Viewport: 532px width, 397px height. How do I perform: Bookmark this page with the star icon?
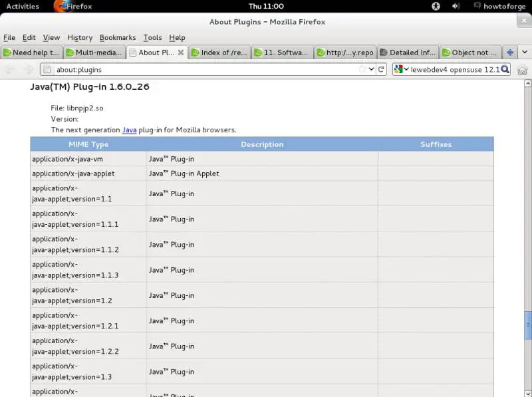coord(362,69)
